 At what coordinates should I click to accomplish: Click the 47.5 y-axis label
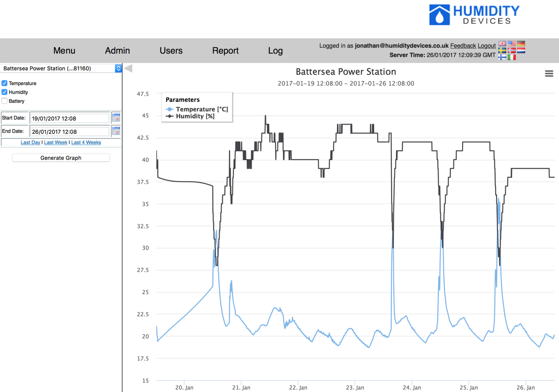[143, 94]
